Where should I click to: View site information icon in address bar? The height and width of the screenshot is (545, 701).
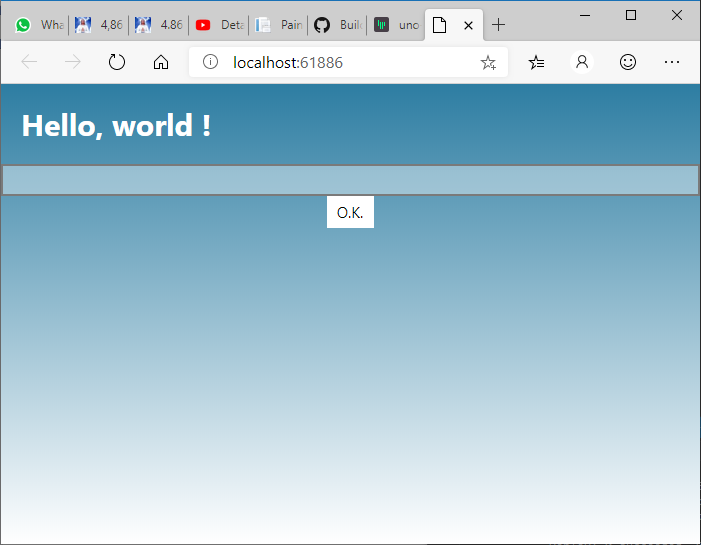click(210, 62)
